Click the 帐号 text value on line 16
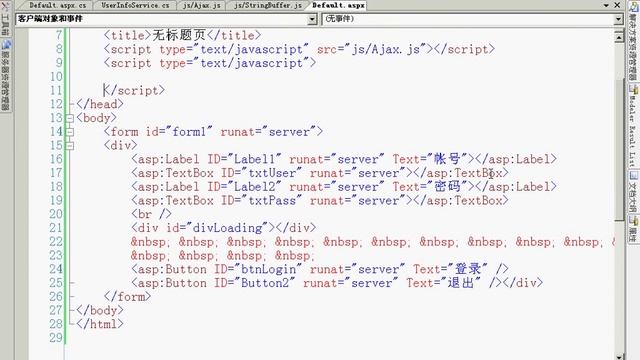This screenshot has height=360, width=640. point(447,159)
